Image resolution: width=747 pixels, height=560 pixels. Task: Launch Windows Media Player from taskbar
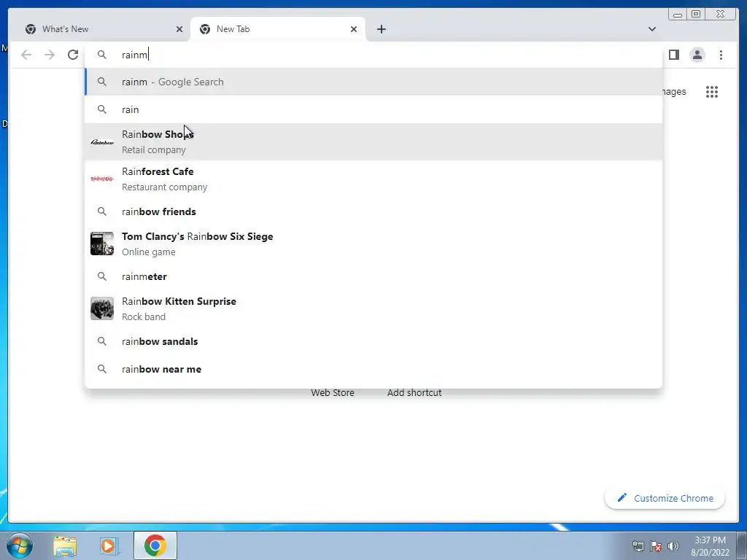[109, 546]
